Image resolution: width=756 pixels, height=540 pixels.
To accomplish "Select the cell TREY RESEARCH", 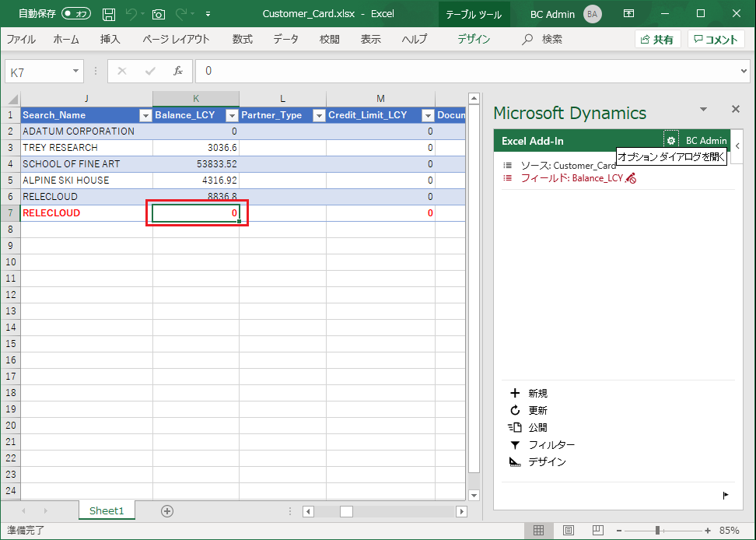I will pos(87,148).
